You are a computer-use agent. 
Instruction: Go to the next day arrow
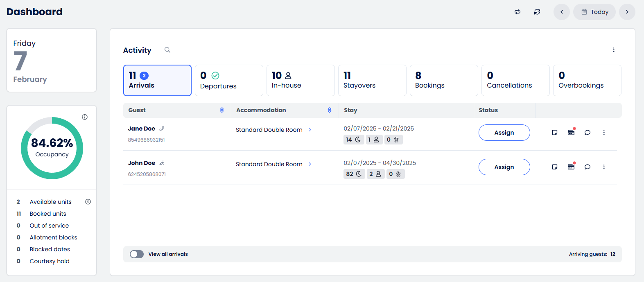click(x=627, y=12)
